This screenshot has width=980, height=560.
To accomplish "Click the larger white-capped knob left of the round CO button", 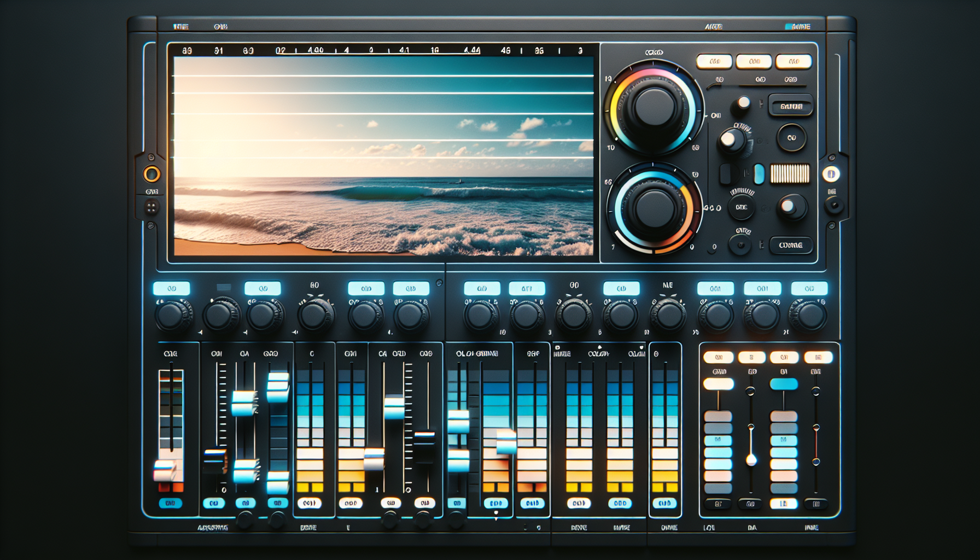I will click(x=731, y=140).
